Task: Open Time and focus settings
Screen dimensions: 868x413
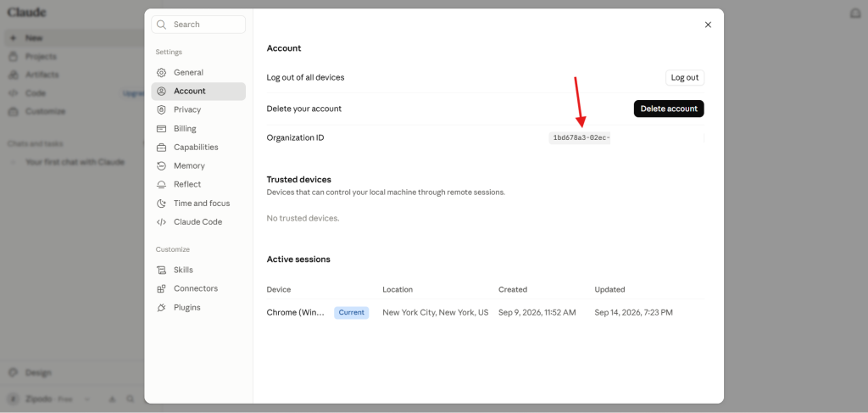Action: tap(198, 204)
